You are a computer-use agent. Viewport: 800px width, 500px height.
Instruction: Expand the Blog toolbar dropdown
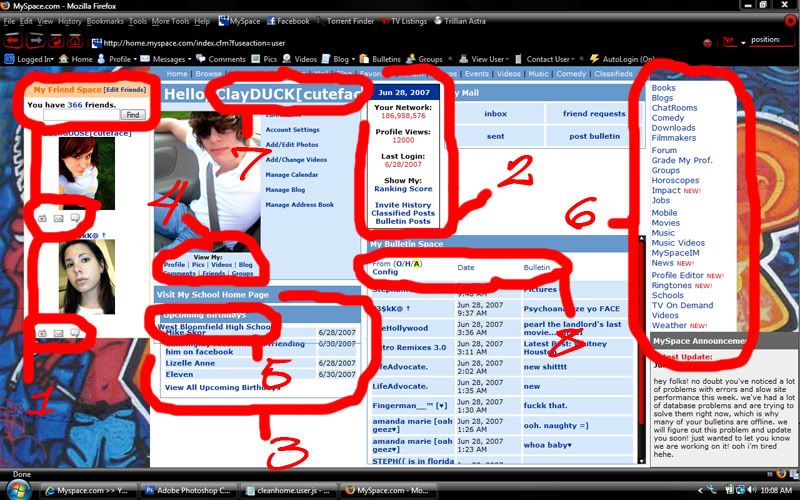338,59
